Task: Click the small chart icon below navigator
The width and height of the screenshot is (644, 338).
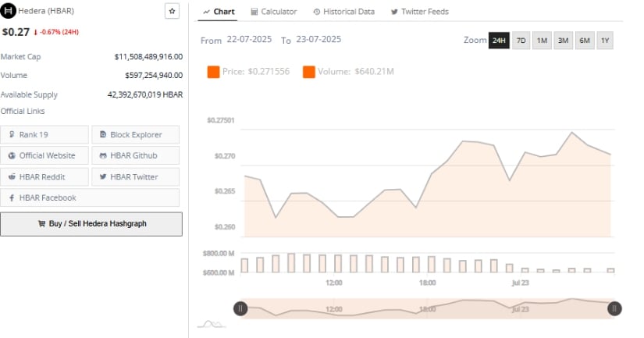Action: click(x=212, y=324)
